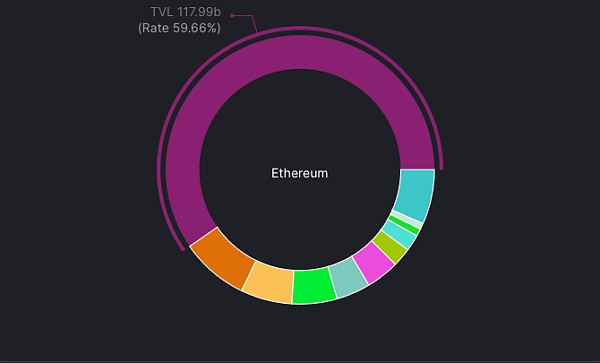Pick the thin bright green sliver segment
Viewport: 600px width, 363px height.
tap(404, 225)
